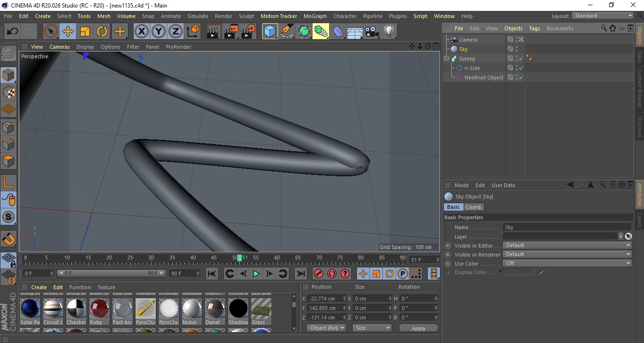Play the animation forward
Viewport: 644px width, 343px height.
click(x=256, y=274)
